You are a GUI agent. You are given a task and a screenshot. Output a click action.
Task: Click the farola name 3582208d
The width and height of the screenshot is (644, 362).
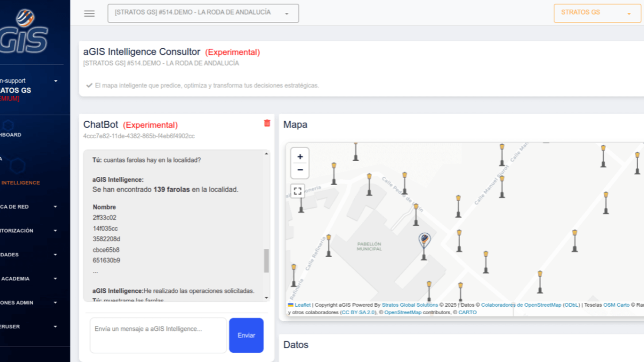pos(106,239)
